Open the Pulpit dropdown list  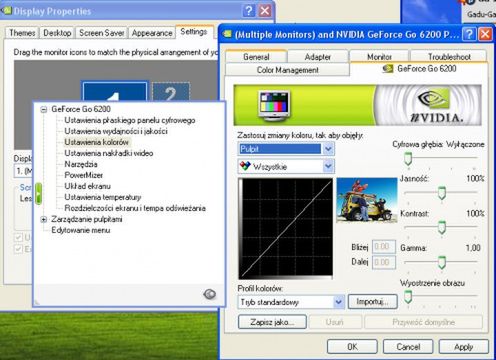(328, 149)
